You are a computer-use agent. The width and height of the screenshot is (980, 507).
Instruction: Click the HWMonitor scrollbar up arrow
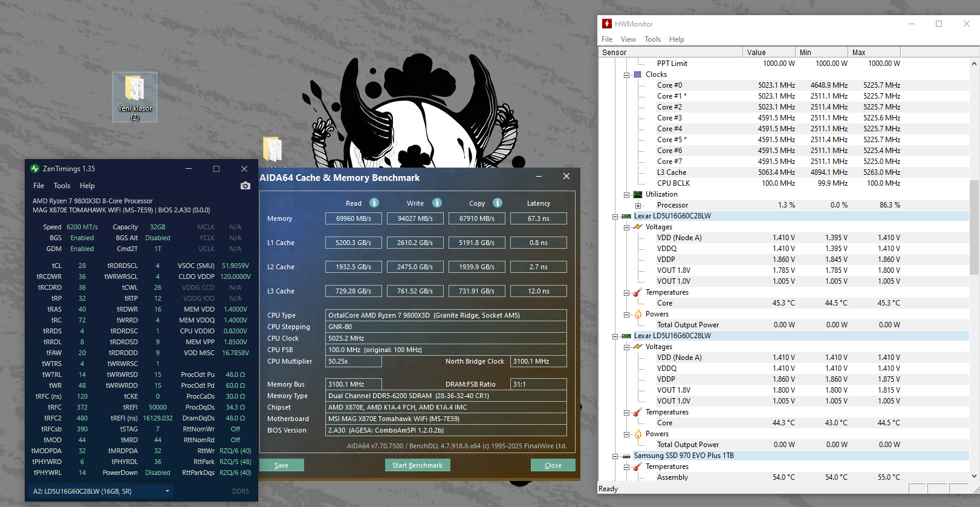click(x=975, y=64)
